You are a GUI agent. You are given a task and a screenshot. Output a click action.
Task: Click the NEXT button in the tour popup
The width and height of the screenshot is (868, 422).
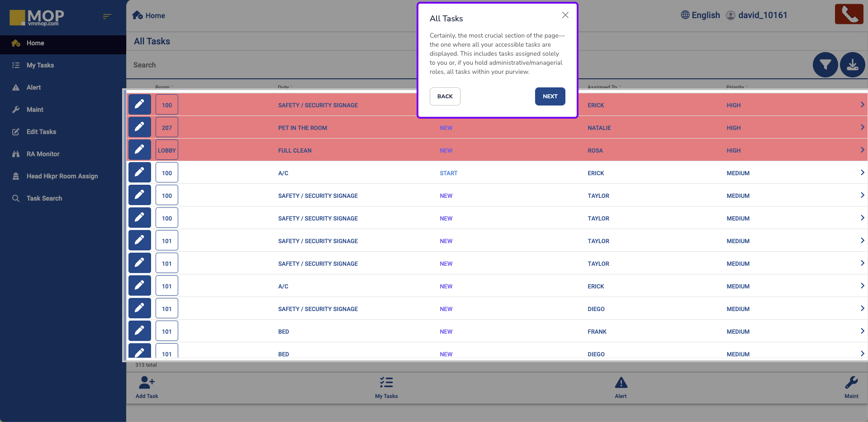pos(550,96)
